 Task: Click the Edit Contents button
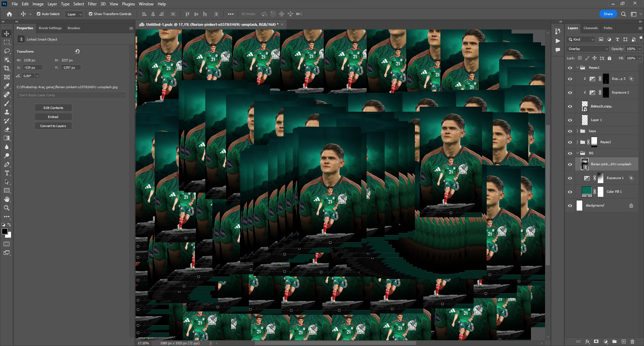point(53,108)
